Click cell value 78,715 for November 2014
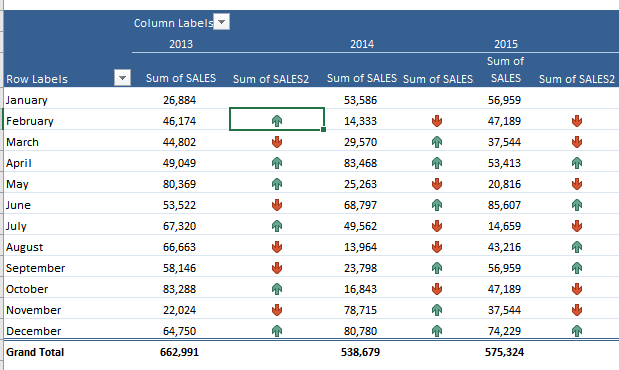 pyautogui.click(x=360, y=310)
